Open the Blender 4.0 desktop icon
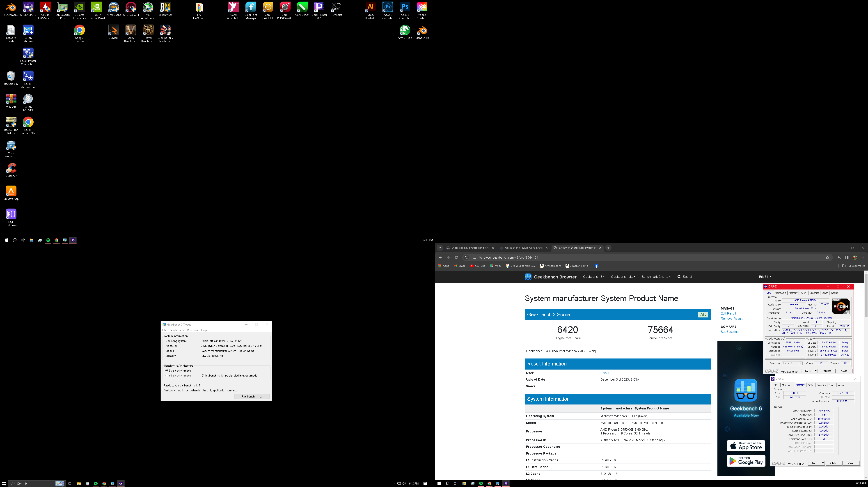 point(422,32)
